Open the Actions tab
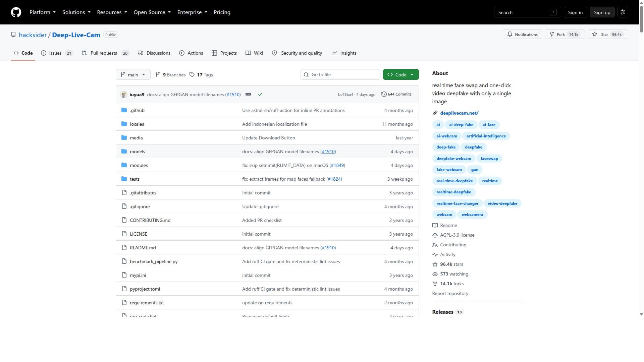 tap(191, 53)
